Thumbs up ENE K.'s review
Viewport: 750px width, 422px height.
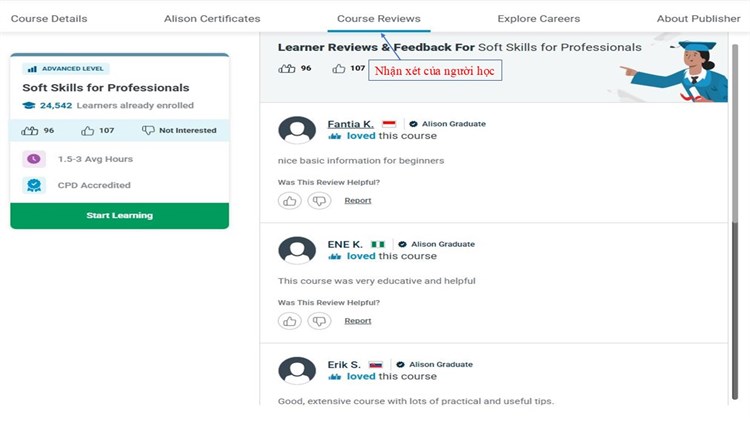[x=290, y=321]
